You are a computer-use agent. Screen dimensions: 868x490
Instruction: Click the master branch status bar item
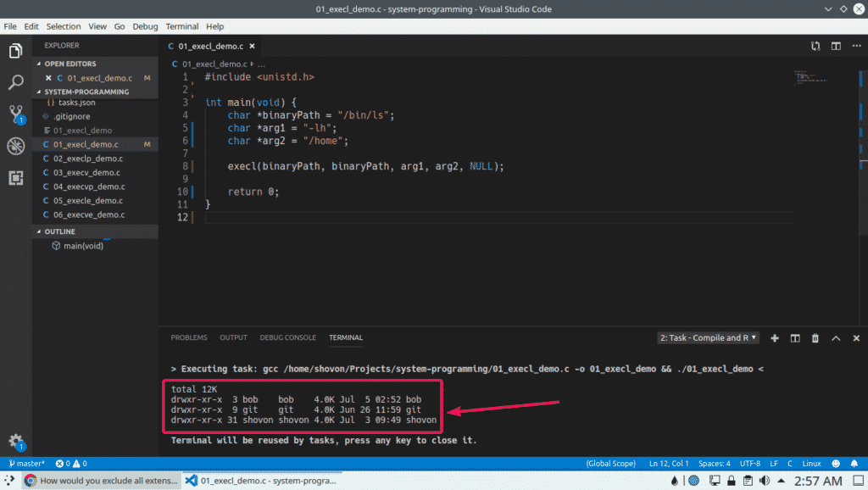tap(27, 464)
